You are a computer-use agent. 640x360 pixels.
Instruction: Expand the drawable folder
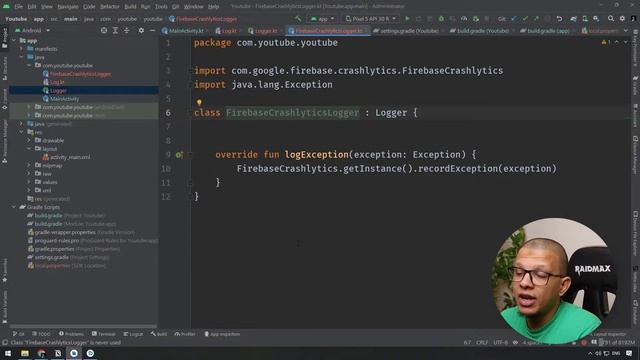click(29, 140)
